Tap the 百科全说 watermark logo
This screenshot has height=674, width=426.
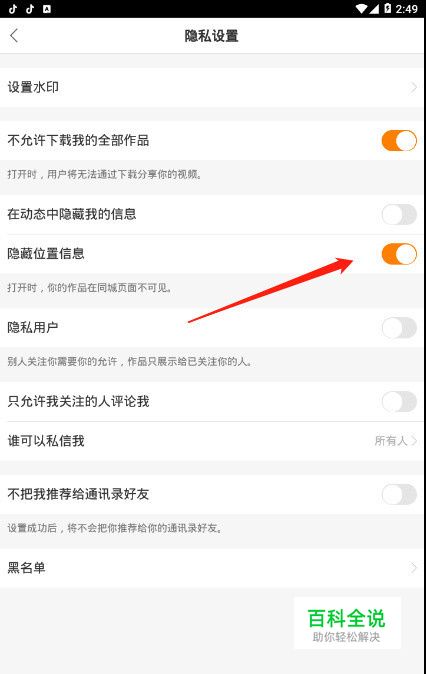tap(347, 623)
